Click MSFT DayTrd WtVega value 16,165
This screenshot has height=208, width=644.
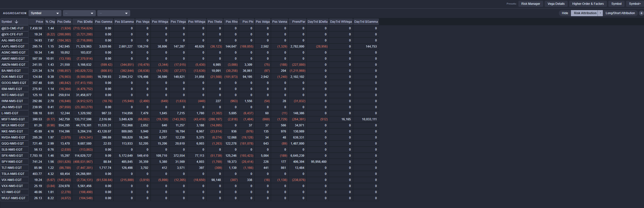click(346, 119)
